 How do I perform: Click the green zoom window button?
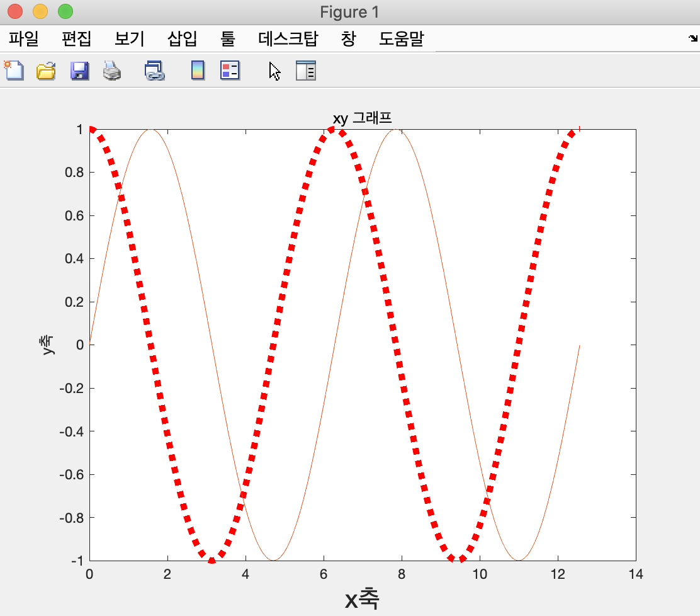(x=65, y=11)
